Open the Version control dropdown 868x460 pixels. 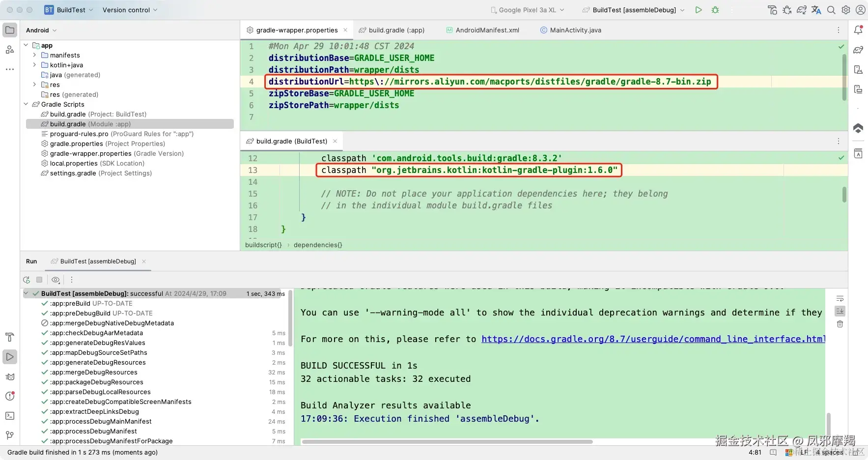point(130,10)
